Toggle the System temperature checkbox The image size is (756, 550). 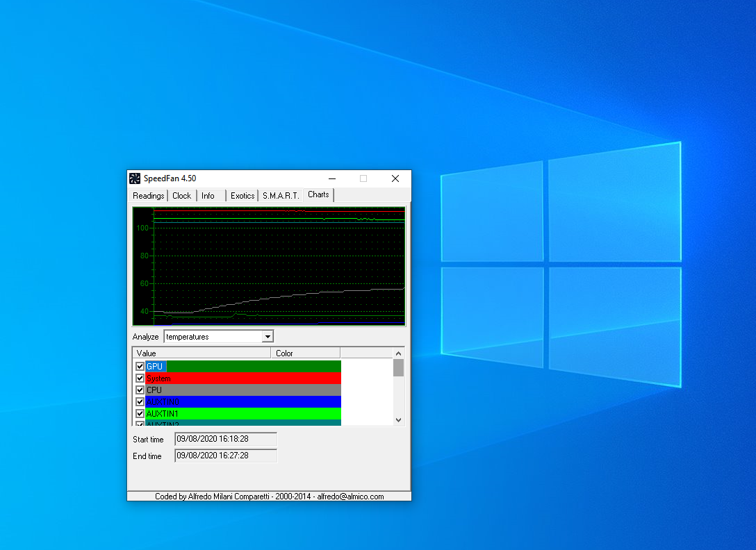(x=140, y=378)
